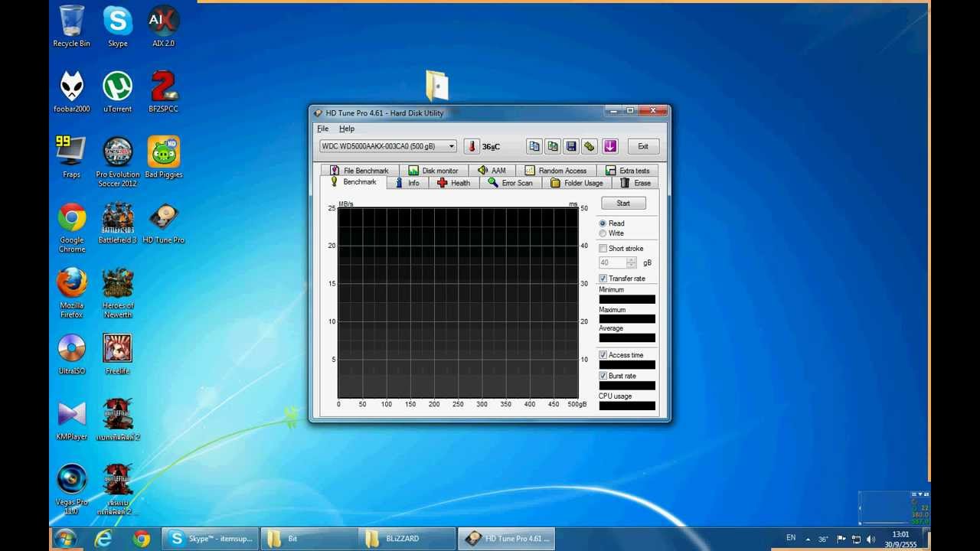Screen dimensions: 980x551
Task: Select the unnamed folder on the desktop
Action: [x=437, y=85]
